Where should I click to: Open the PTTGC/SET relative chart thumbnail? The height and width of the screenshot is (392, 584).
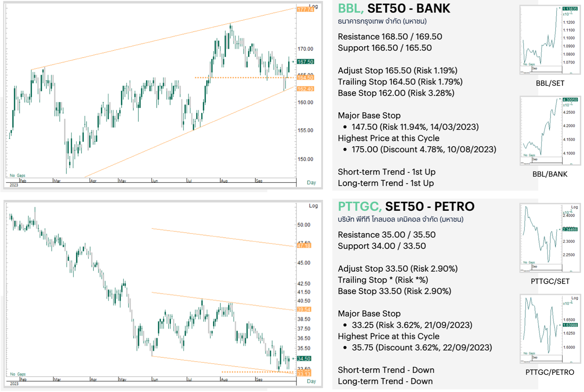550,238
